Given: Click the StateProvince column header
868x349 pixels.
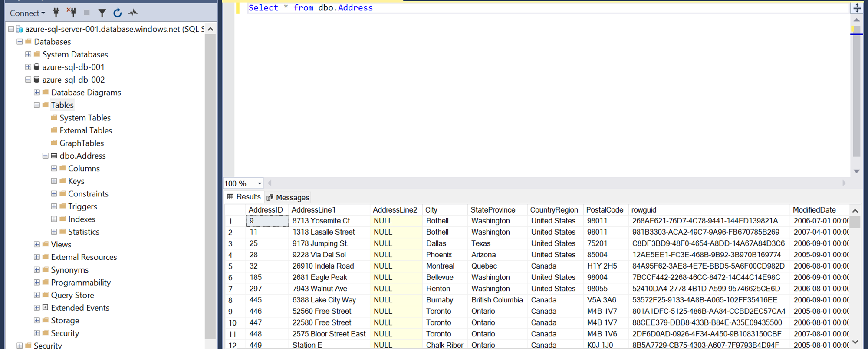Looking at the screenshot, I should 493,210.
